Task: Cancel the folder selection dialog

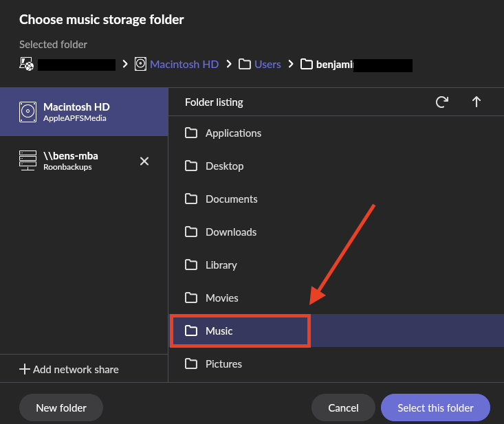Action: click(x=343, y=408)
